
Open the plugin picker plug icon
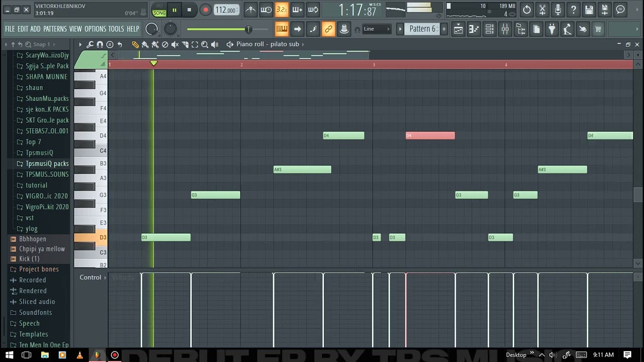click(x=552, y=29)
